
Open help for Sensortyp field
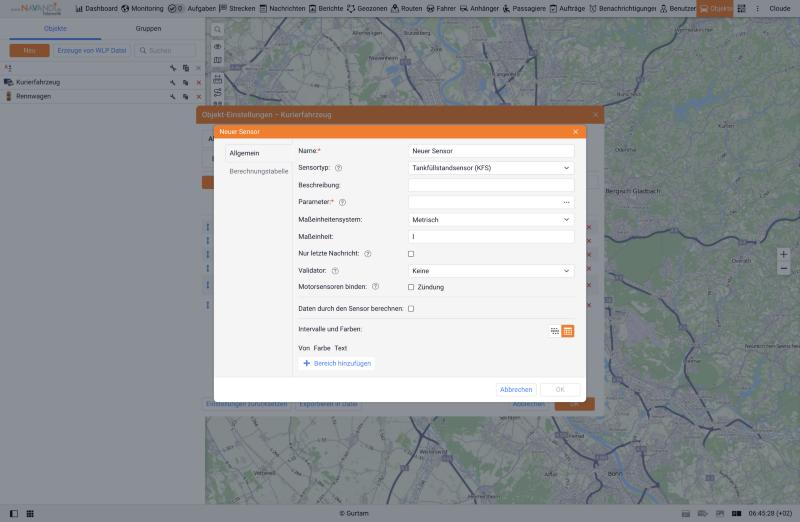click(x=338, y=168)
